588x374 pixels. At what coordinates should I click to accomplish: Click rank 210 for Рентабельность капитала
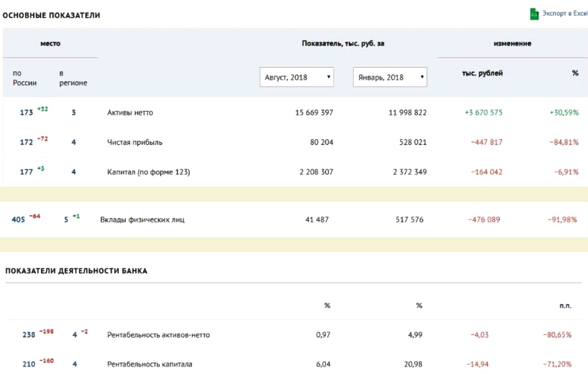point(28,364)
